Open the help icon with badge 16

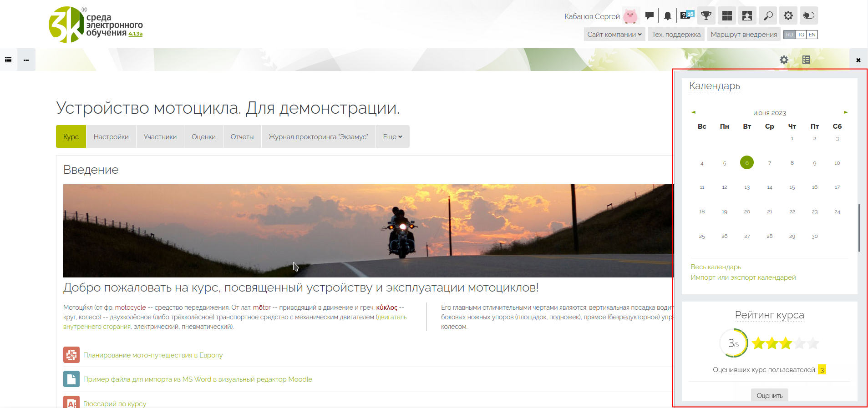tap(687, 15)
